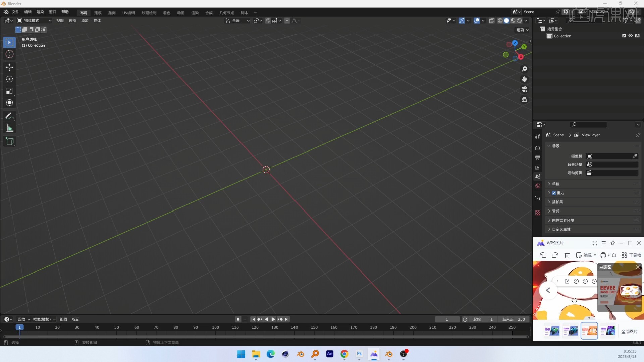Open shading options dropdown arrow

(526, 21)
